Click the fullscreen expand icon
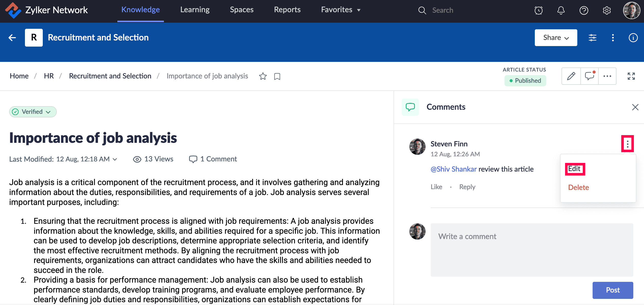Viewport: 644px width, 305px height. pyautogui.click(x=631, y=76)
